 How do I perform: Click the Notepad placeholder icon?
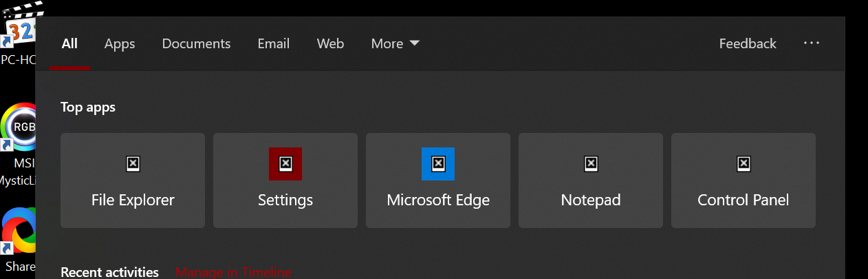click(x=591, y=164)
